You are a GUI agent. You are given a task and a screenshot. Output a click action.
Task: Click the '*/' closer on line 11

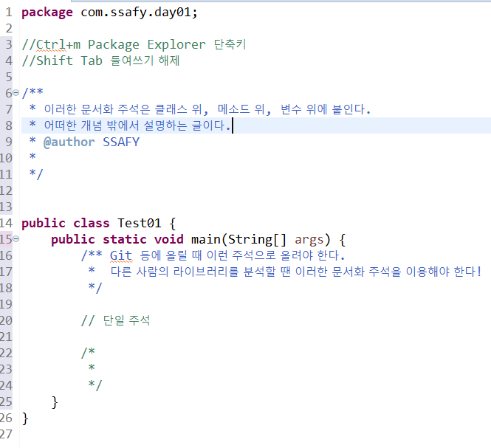click(x=36, y=174)
